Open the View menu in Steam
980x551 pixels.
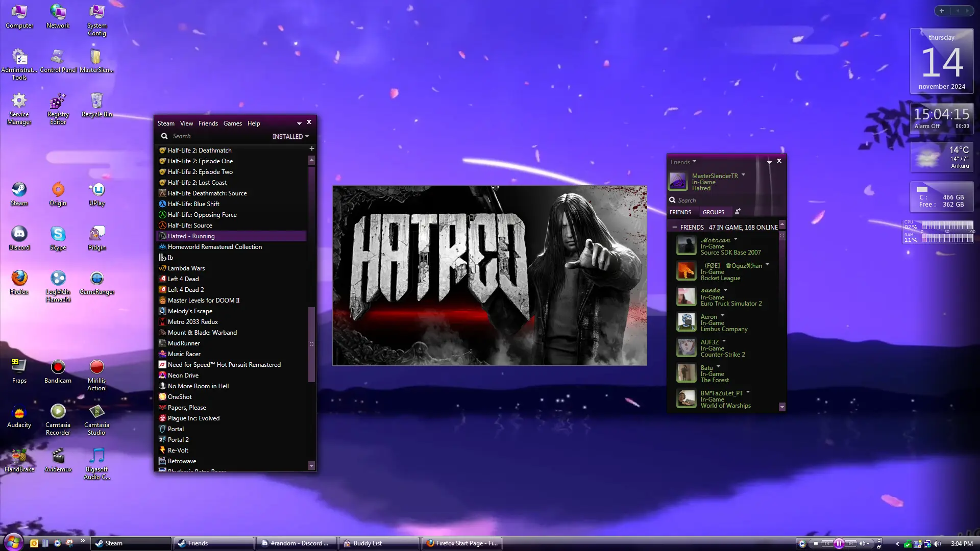186,123
